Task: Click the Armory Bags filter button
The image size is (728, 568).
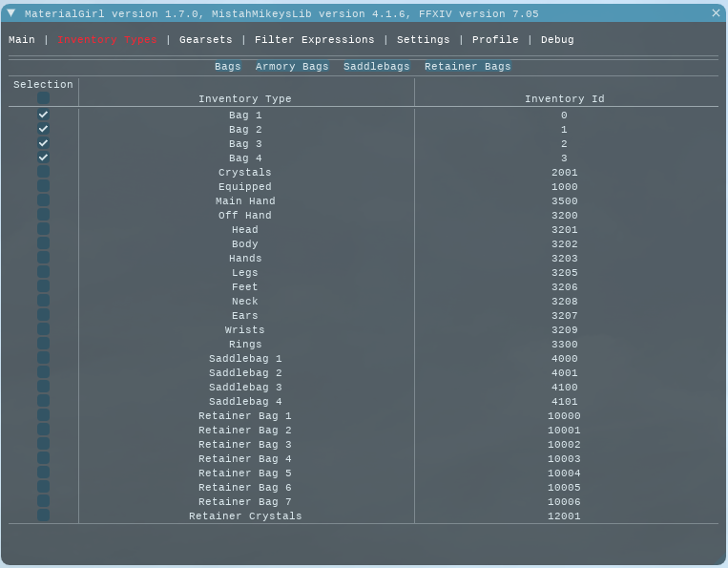Action: [x=292, y=67]
